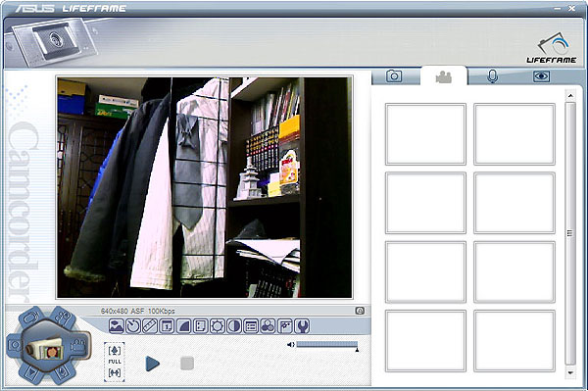Expand the small clock button beside resolution info
Viewport: 588px width, 391px height.
tap(360, 311)
